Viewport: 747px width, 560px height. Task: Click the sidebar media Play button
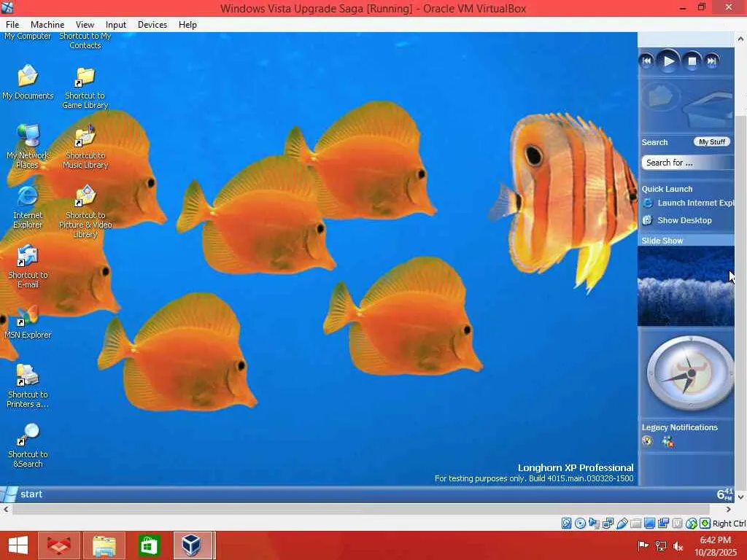668,61
